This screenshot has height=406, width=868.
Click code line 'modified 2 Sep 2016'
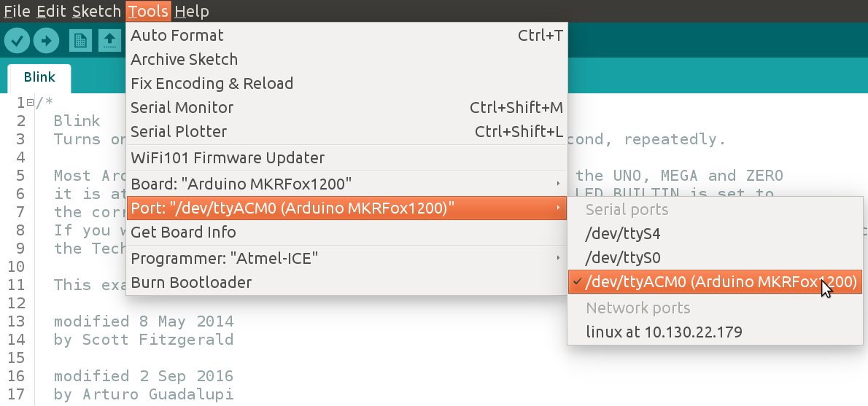coord(144,376)
